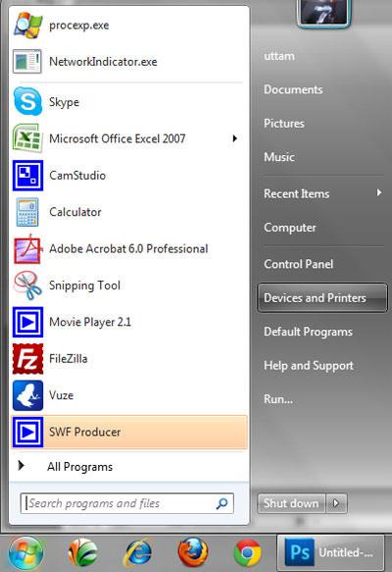Image resolution: width=392 pixels, height=572 pixels.
Task: Click the Skype logo icon
Action: [27, 101]
